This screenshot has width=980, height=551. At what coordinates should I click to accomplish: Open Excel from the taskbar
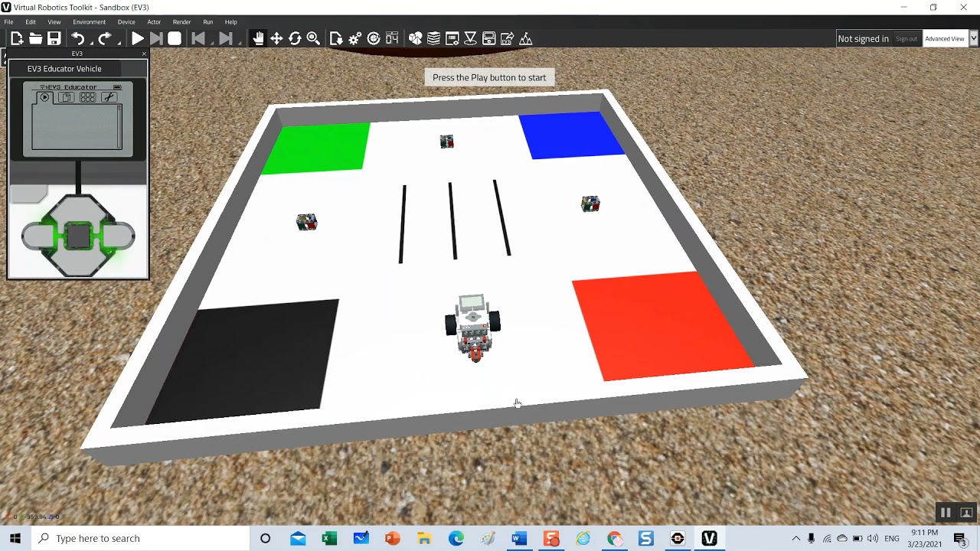329,539
